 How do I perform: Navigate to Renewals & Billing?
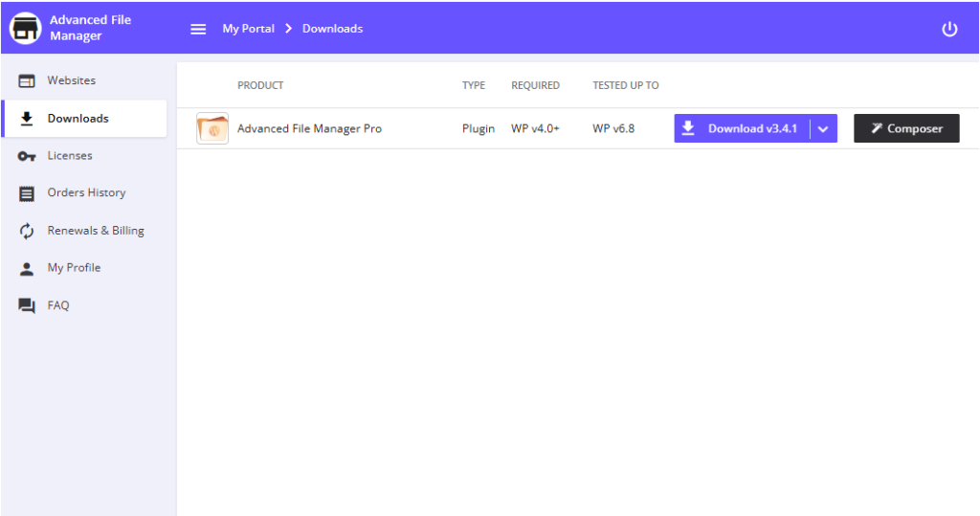(84, 231)
